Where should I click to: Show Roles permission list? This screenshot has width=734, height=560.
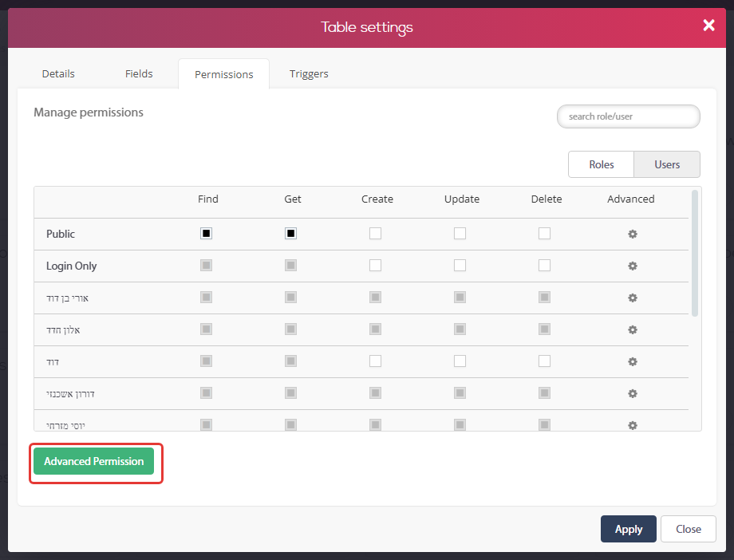601,164
